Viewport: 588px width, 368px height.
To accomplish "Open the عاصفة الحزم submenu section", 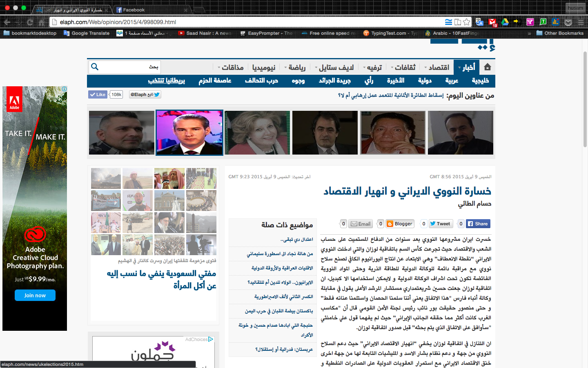I will click(215, 81).
